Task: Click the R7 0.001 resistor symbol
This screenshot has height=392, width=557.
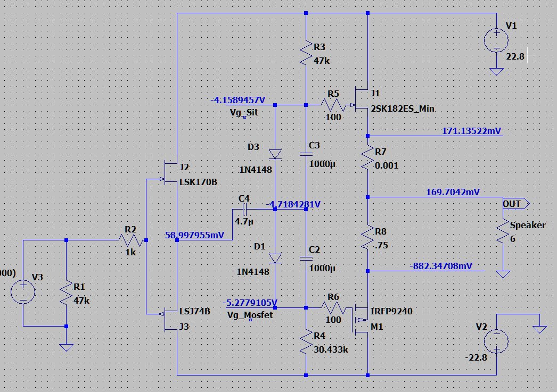Action: [x=367, y=157]
